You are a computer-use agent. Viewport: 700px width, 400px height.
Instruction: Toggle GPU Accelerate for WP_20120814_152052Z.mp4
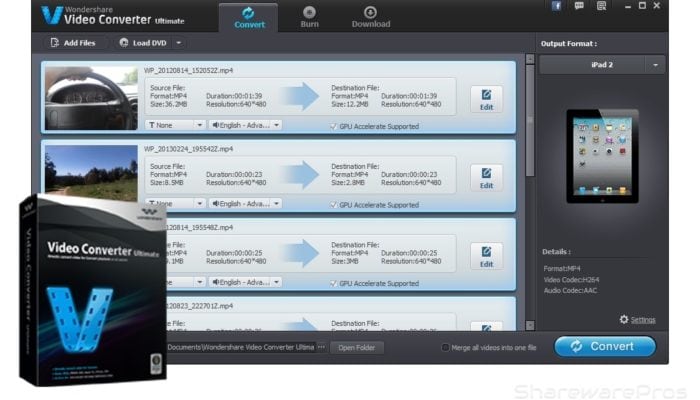pyautogui.click(x=333, y=126)
